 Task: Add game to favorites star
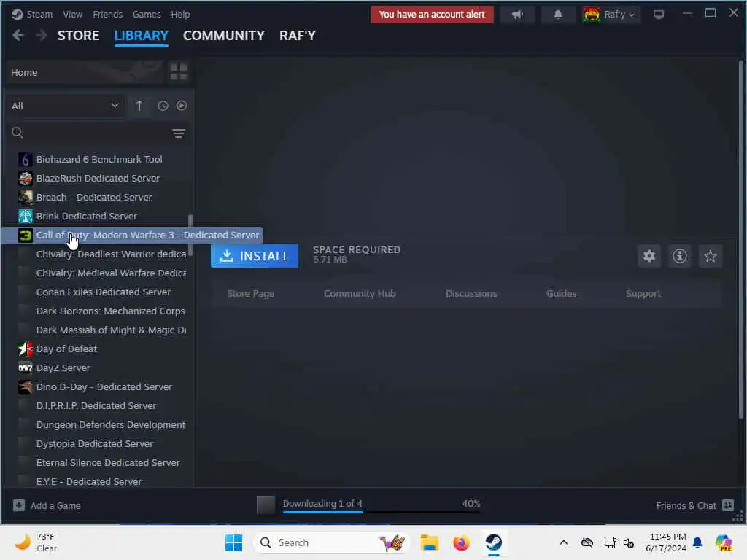point(711,256)
